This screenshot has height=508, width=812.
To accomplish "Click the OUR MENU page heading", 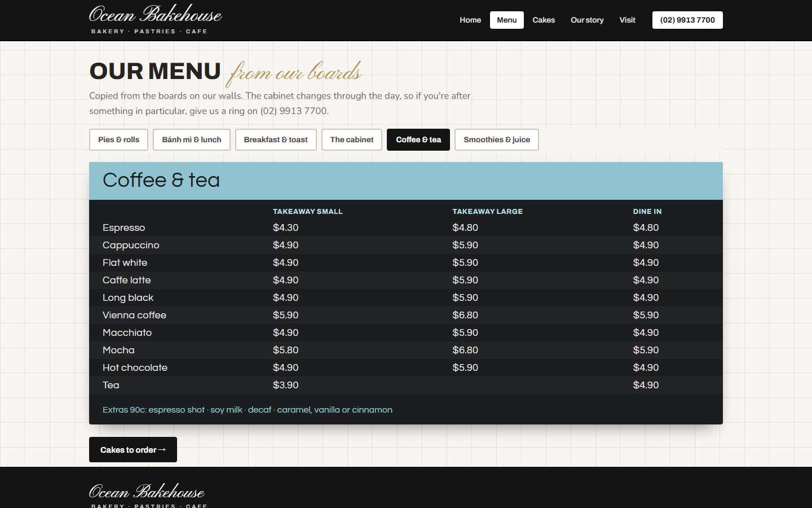I will pyautogui.click(x=155, y=71).
